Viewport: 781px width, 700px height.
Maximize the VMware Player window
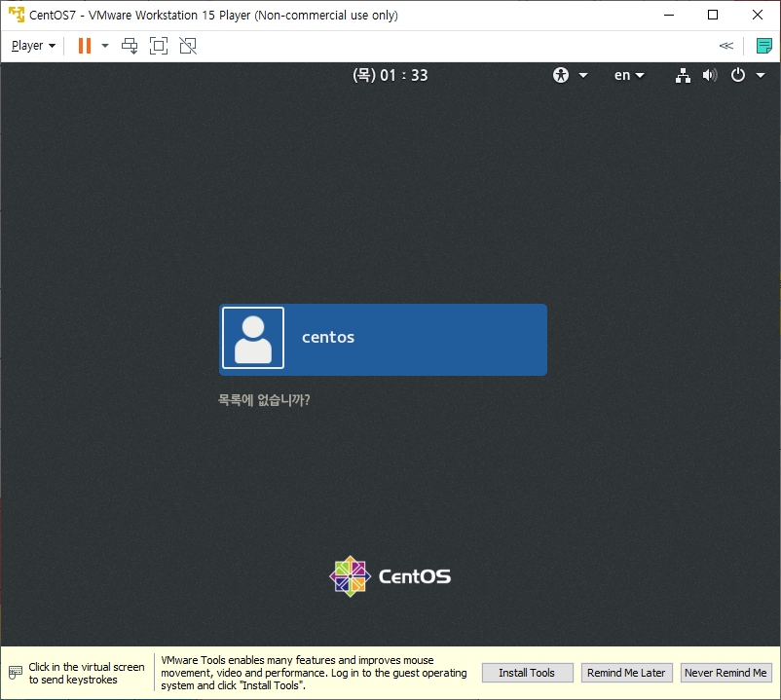coord(713,15)
